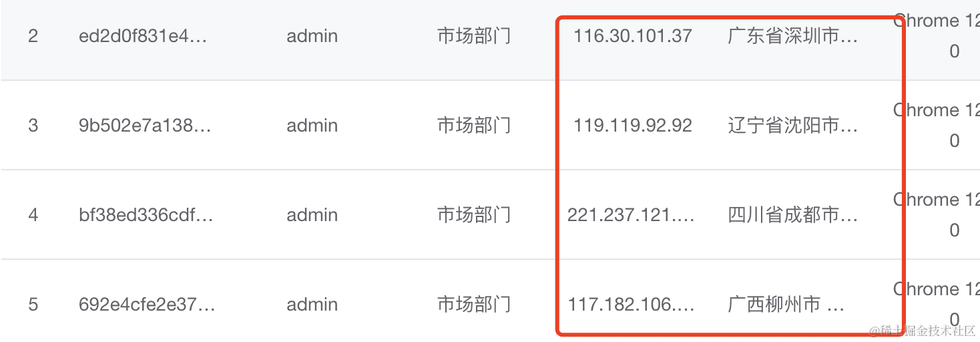The image size is (980, 342).
Task: Click location 广西柳州市 cell
Action: (x=786, y=305)
